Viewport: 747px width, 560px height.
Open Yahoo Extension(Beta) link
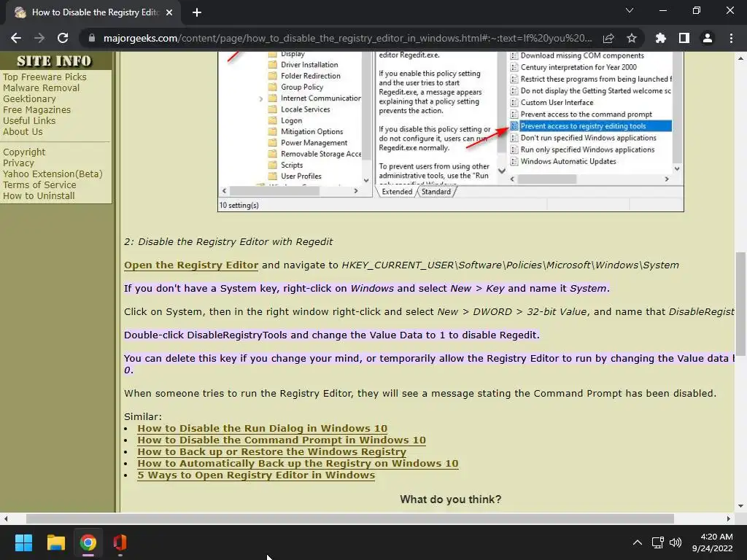point(53,174)
